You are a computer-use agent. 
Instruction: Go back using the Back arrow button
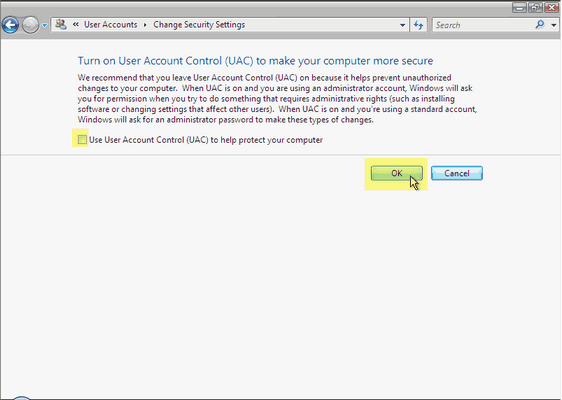coord(10,25)
